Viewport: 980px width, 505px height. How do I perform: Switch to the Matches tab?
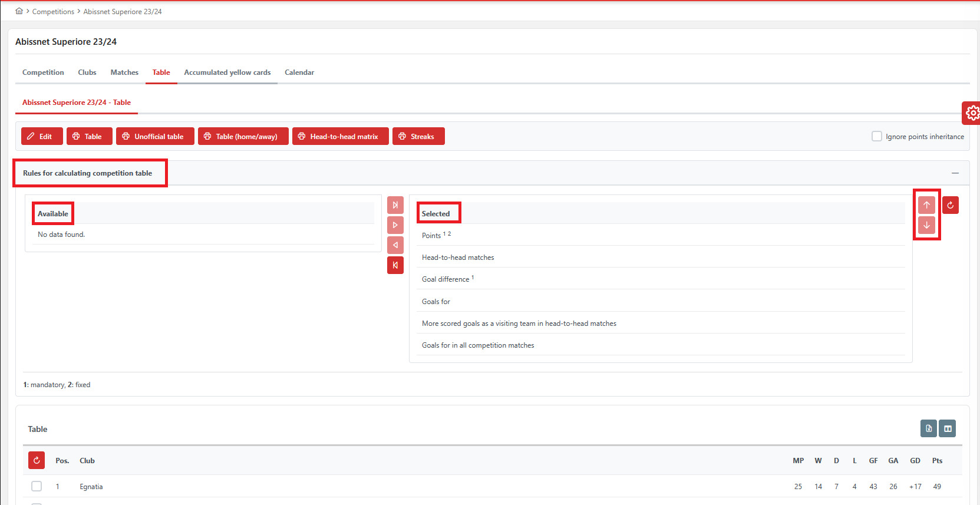[x=124, y=72]
